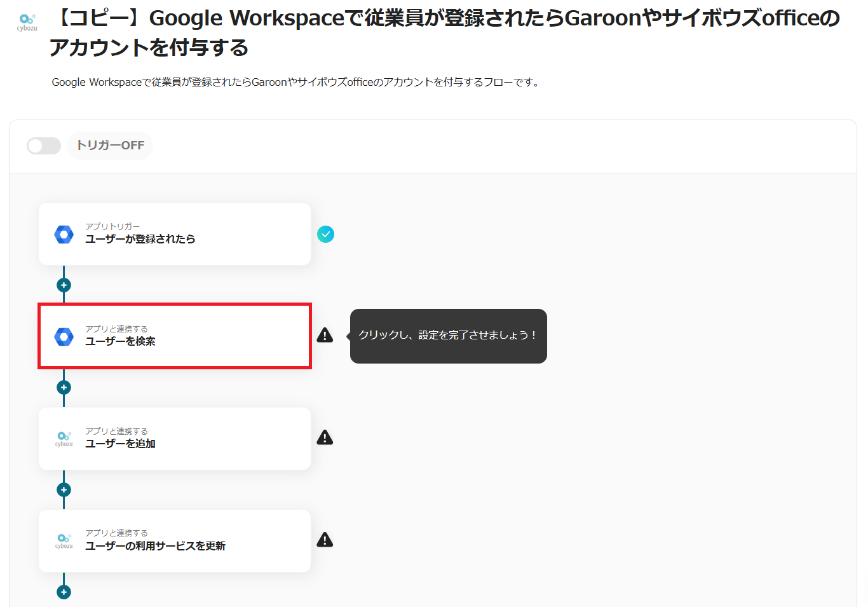Click the warning icon beside ユーザーを検索

[x=325, y=335]
